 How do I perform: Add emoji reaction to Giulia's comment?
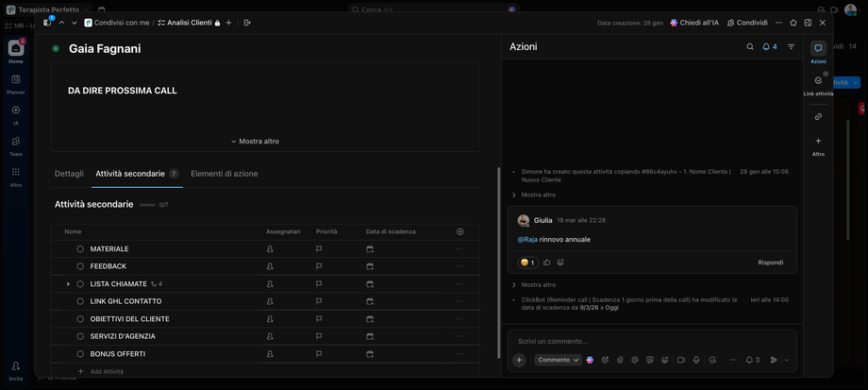(560, 263)
